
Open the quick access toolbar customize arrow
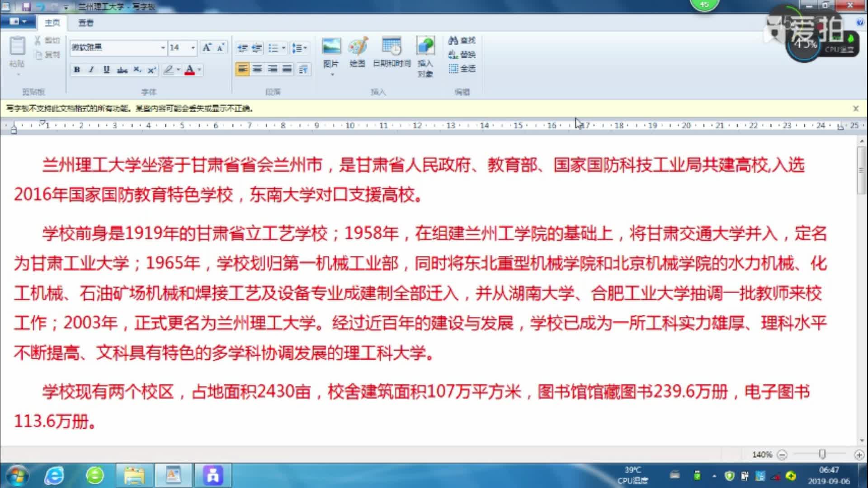coord(66,7)
